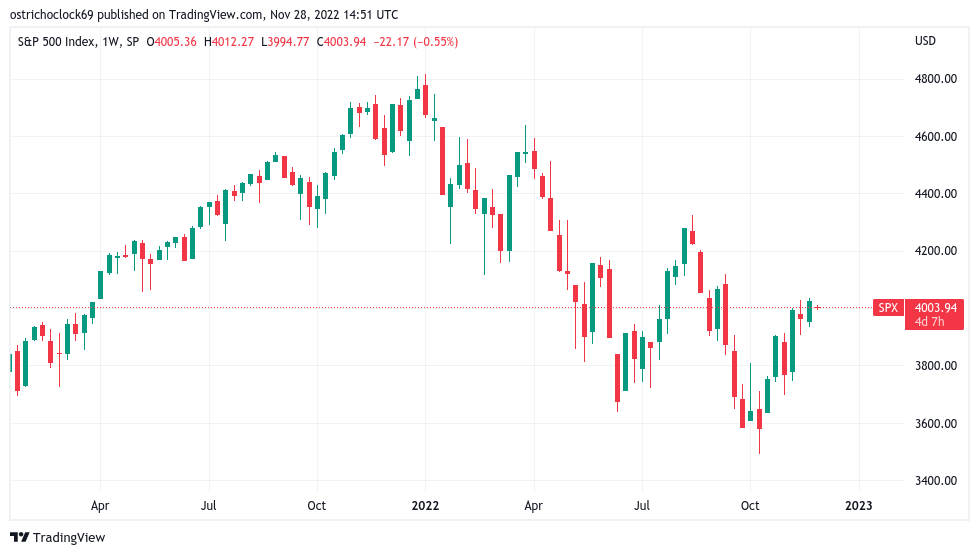Image resolution: width=979 pixels, height=555 pixels.
Task: Click the first Apr label on the time axis
Action: (x=100, y=506)
